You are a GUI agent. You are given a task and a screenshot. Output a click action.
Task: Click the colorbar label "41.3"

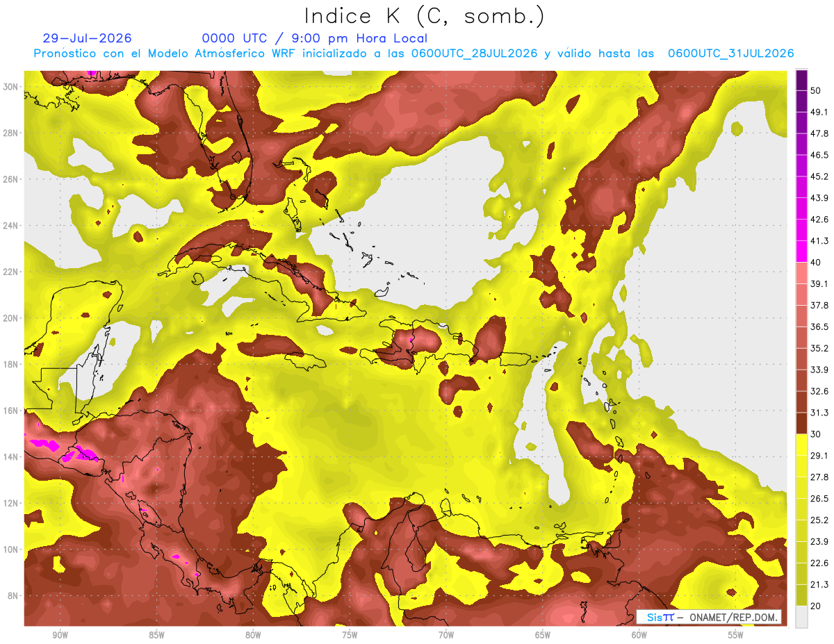(819, 241)
